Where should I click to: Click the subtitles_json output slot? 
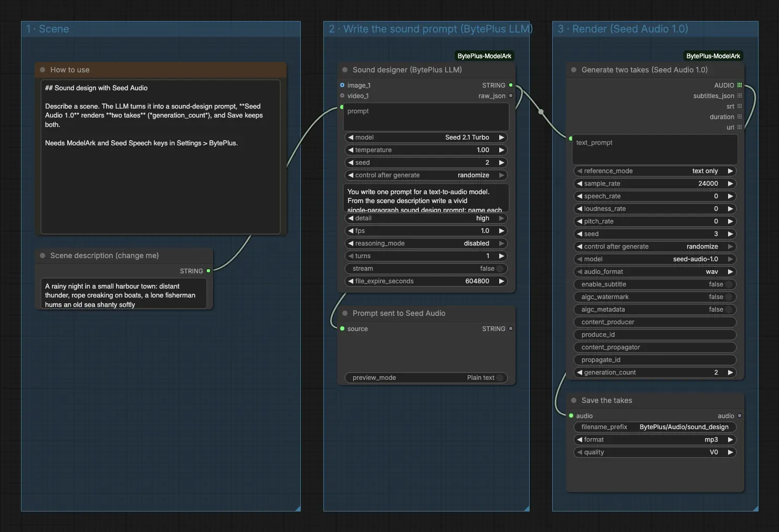click(x=740, y=95)
